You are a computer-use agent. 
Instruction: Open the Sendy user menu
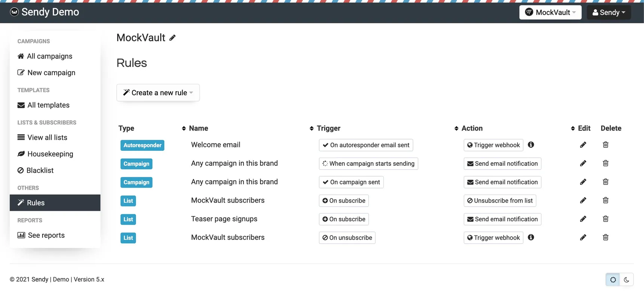click(x=608, y=12)
